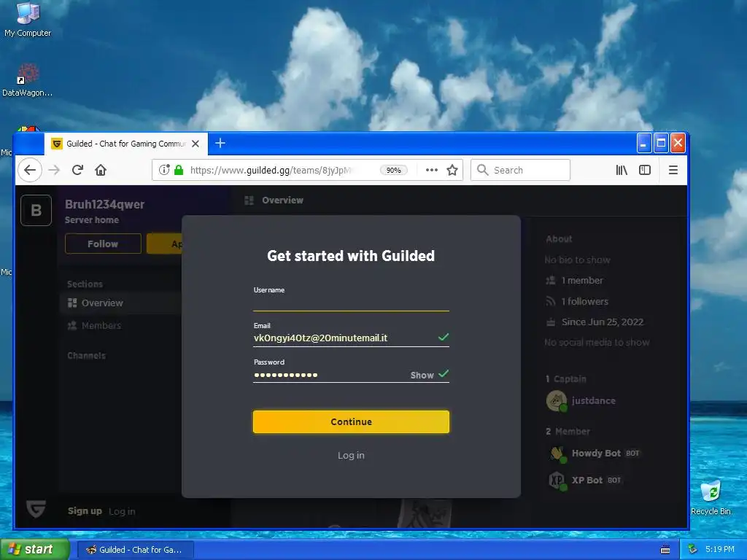Click the 1 followers text

[x=585, y=301]
